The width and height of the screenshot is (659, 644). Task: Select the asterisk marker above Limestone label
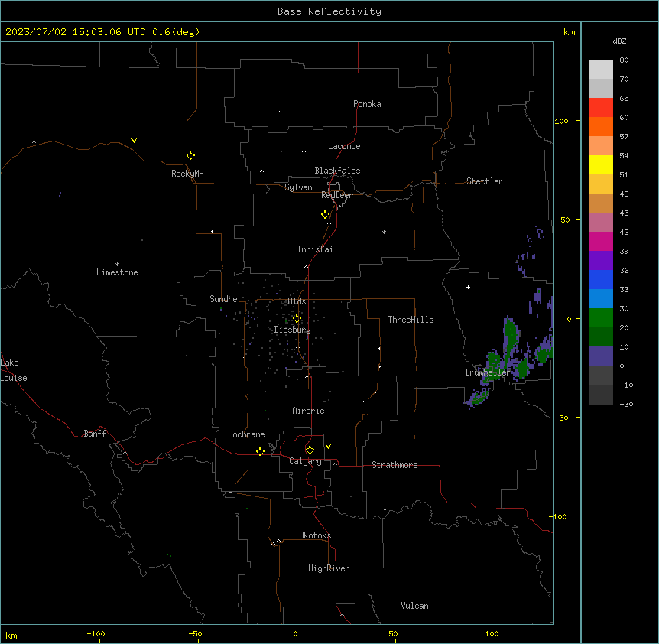click(117, 265)
